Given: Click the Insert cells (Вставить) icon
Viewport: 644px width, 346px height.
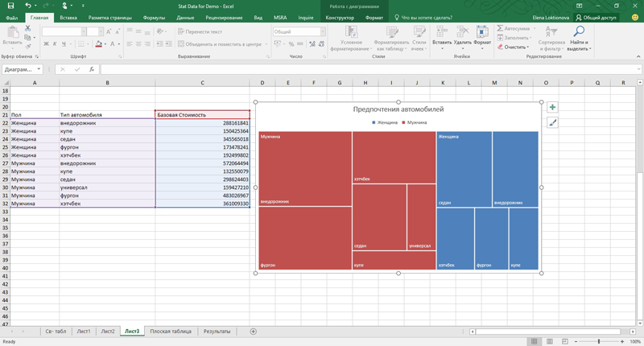Looking at the screenshot, I should 442,32.
